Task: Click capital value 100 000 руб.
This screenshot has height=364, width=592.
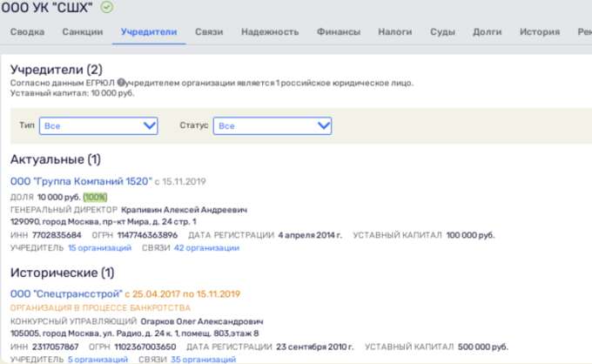Action: 470,235
